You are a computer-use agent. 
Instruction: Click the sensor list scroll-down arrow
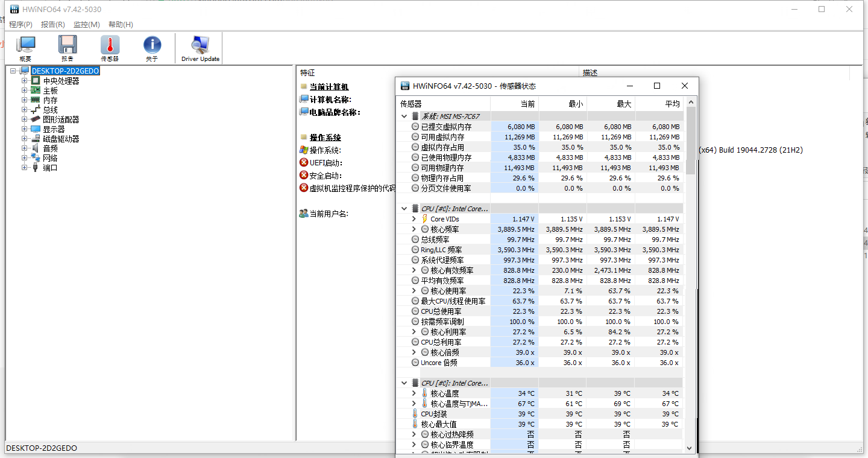[x=690, y=448]
